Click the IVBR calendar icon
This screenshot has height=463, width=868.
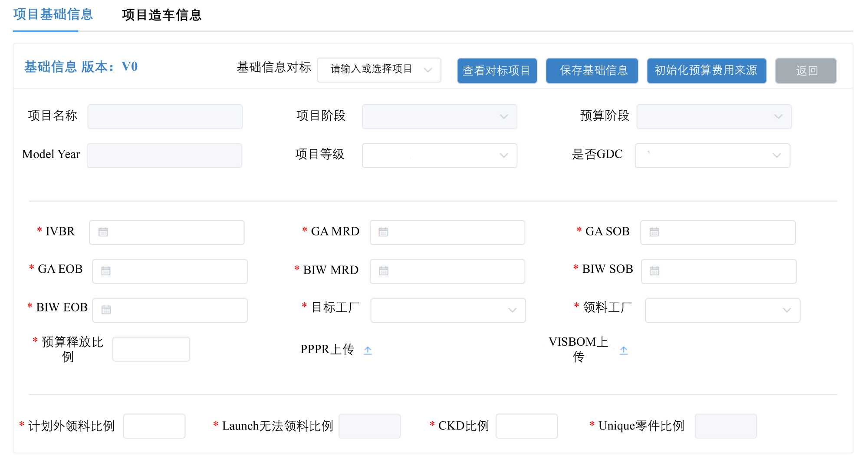click(x=103, y=232)
